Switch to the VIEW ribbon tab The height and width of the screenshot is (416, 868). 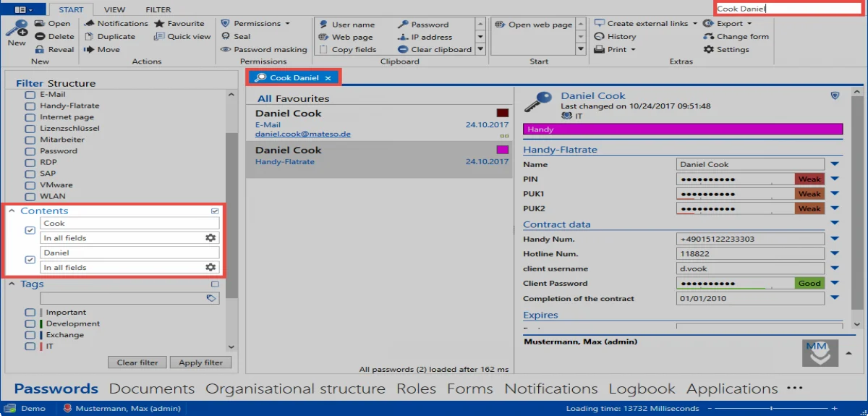(x=114, y=10)
